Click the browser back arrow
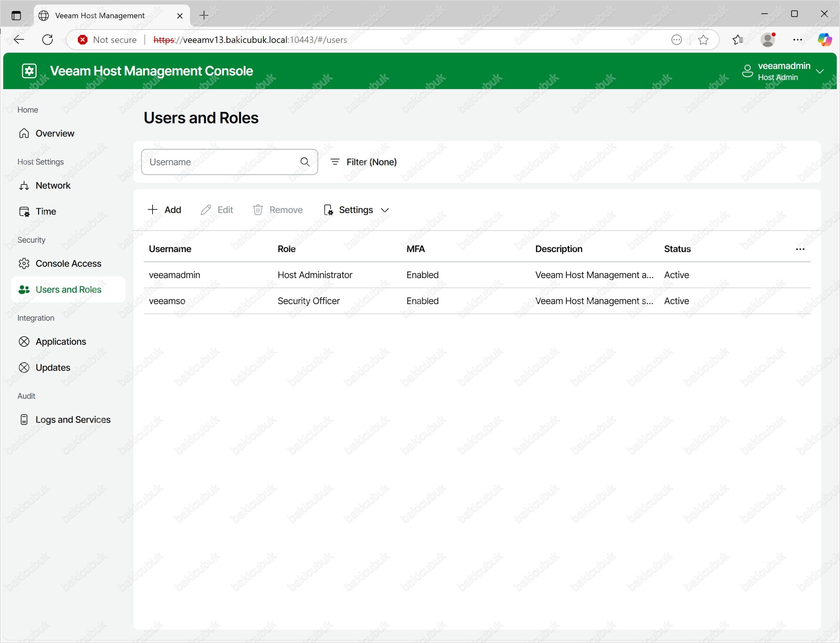Image resolution: width=840 pixels, height=643 pixels. tap(19, 39)
